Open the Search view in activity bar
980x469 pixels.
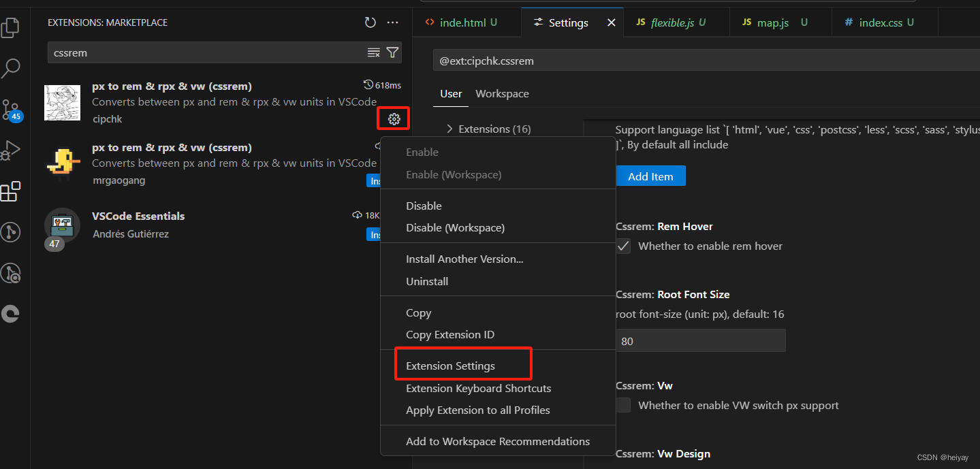coord(11,68)
